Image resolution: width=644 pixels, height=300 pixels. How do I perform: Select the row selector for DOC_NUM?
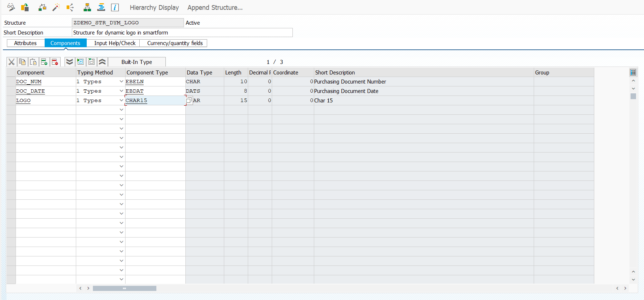[x=11, y=82]
